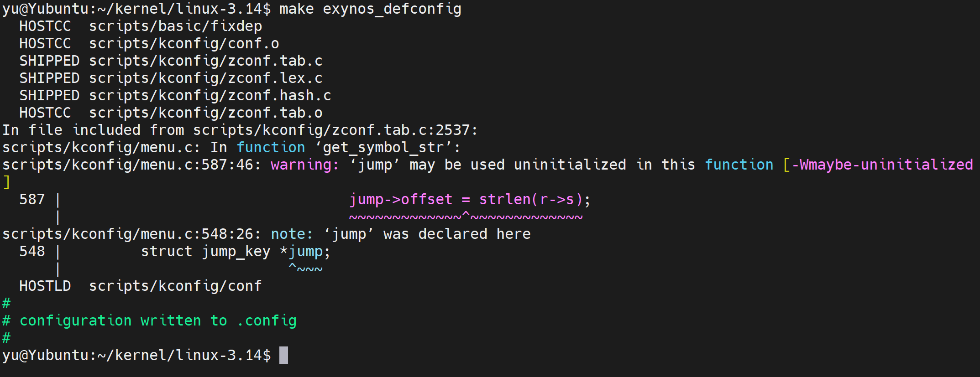Click the 'scripts/kconfig/menu.c:587:46' path
Viewport: 980px width, 377px height.
(x=128, y=165)
